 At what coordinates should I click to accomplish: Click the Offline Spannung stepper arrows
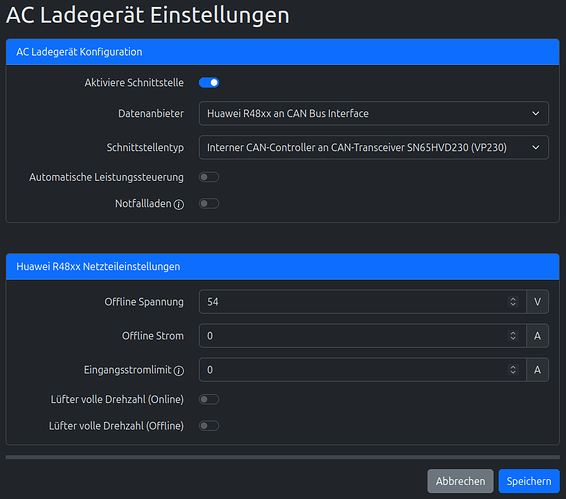[x=513, y=301]
